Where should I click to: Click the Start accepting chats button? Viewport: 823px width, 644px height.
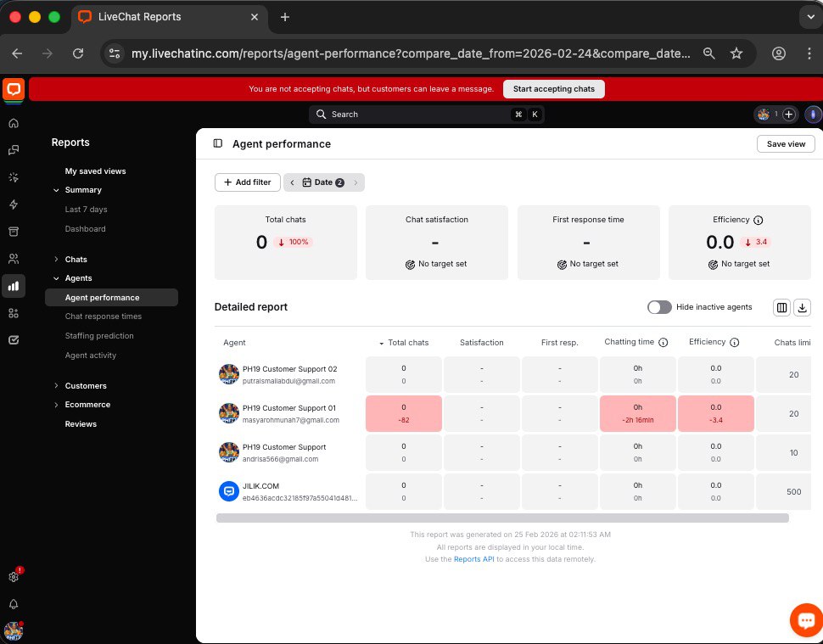pyautogui.click(x=553, y=89)
